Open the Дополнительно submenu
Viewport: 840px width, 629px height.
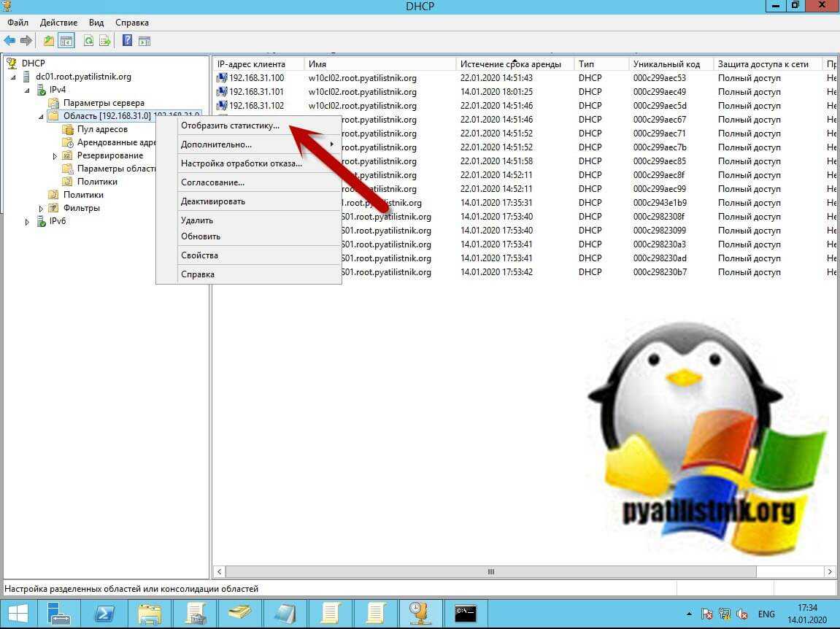pyautogui.click(x=216, y=144)
